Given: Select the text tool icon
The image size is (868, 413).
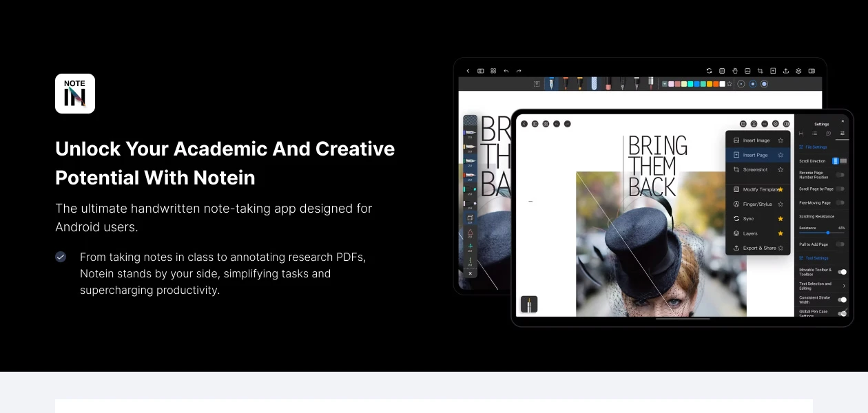Looking at the screenshot, I should click(537, 83).
